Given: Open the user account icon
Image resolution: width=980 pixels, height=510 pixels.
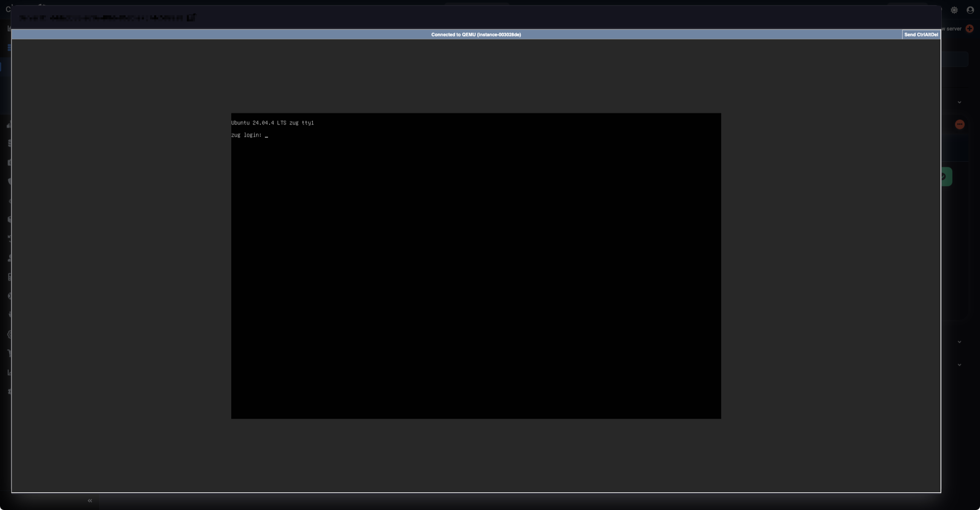Looking at the screenshot, I should click(970, 10).
